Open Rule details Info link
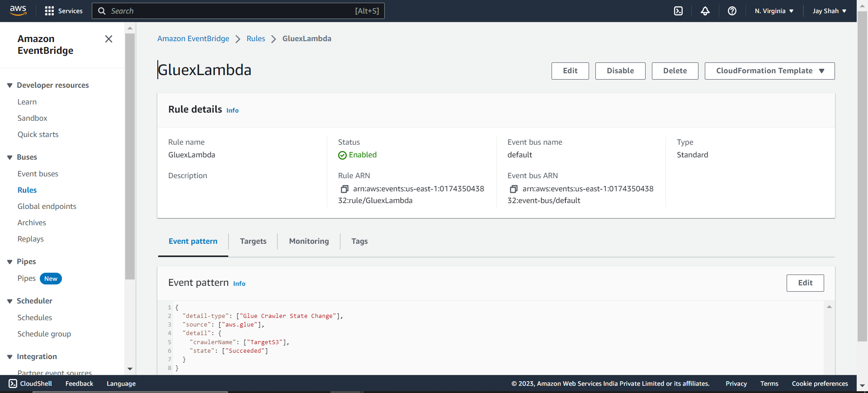 click(232, 111)
